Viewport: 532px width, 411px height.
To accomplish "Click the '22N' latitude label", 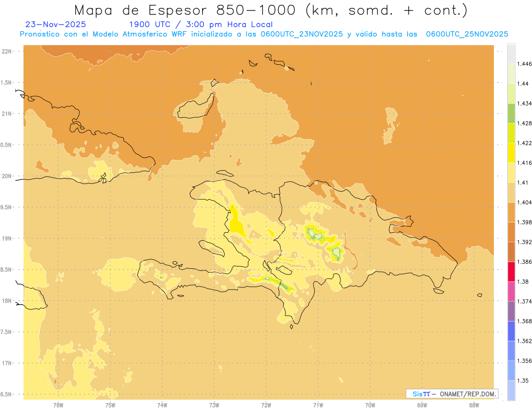I will [x=8, y=51].
